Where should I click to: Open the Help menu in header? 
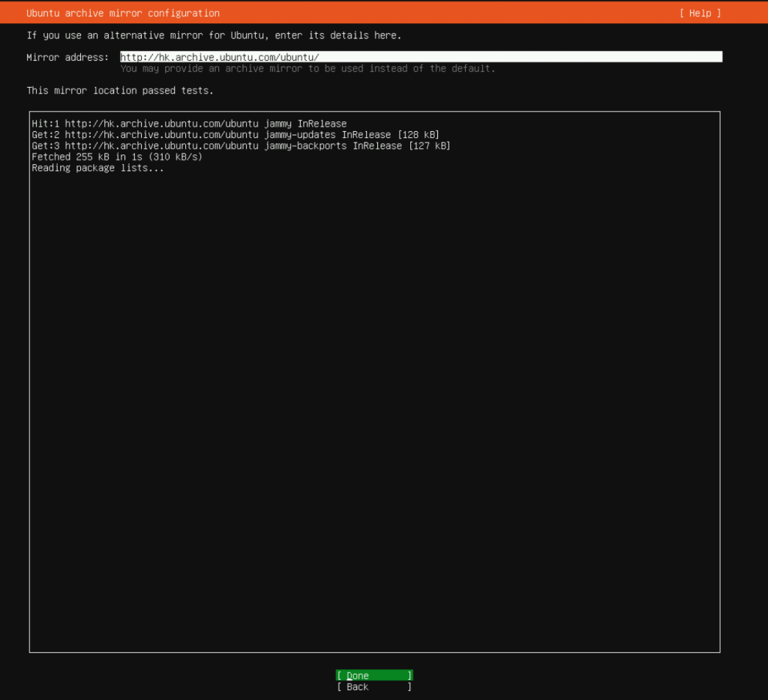(x=700, y=13)
